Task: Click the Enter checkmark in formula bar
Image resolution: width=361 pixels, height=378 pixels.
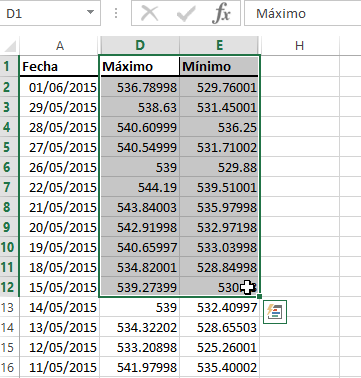Action: (x=186, y=13)
